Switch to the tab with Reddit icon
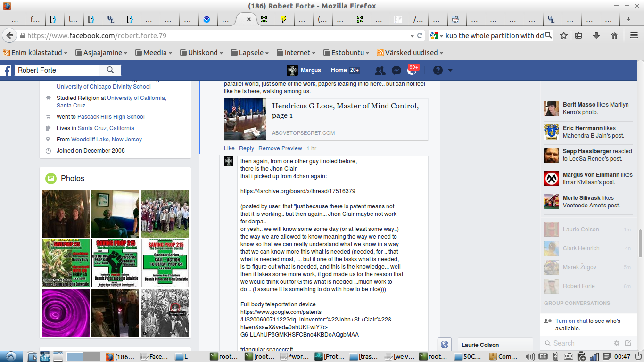644x362 pixels. [x=455, y=19]
